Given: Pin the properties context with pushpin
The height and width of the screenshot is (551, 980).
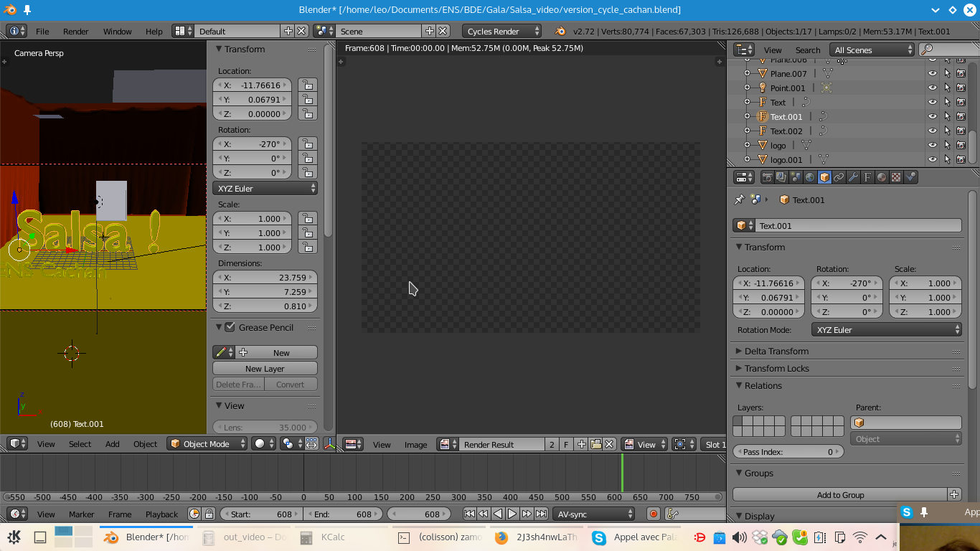Looking at the screenshot, I should 739,199.
